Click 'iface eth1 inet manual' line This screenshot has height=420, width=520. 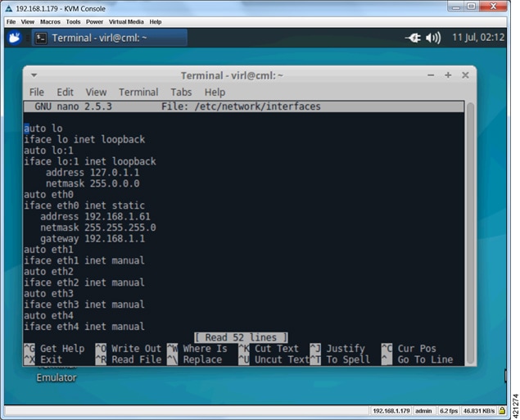(x=84, y=260)
